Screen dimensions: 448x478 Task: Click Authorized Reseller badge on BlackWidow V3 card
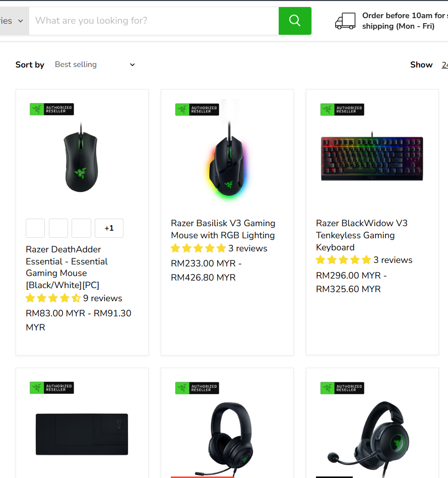click(x=342, y=109)
